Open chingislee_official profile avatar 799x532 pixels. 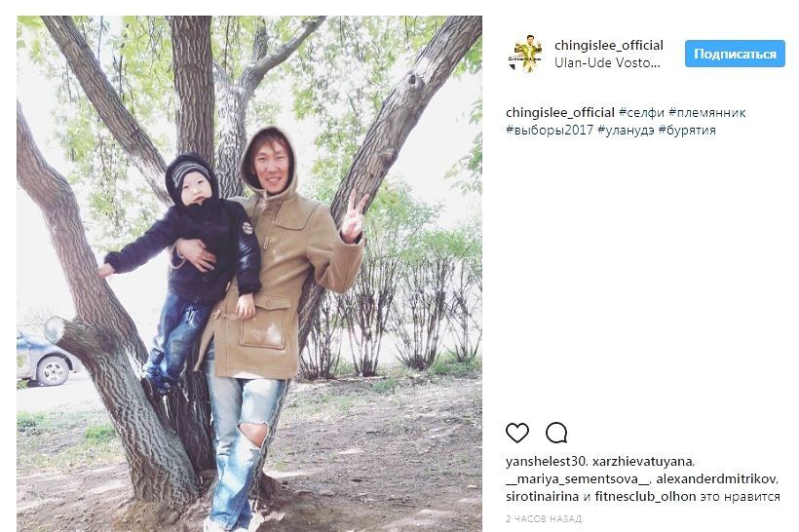pos(526,54)
